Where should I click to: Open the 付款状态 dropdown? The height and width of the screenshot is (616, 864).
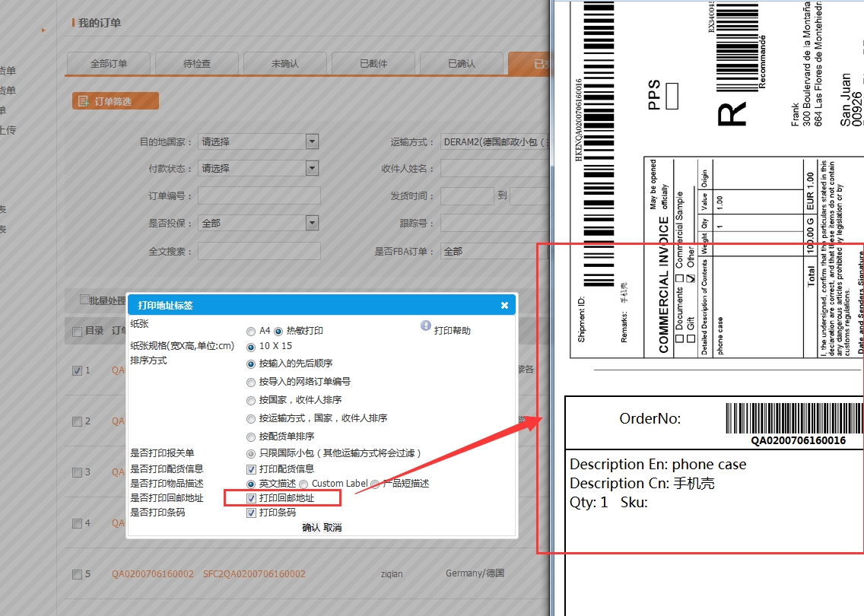312,168
